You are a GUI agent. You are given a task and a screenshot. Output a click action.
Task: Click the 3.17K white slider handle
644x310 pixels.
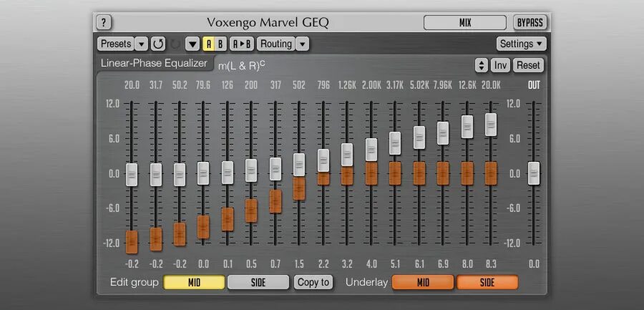click(395, 143)
